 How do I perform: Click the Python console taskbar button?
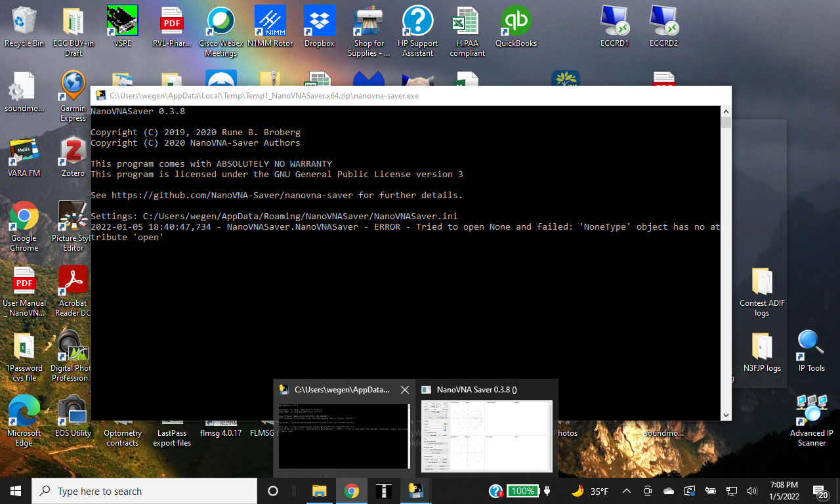[415, 491]
